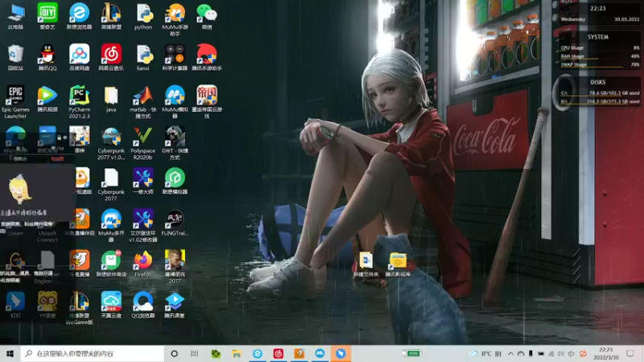The width and height of the screenshot is (644, 362).
Task: Open the Lenovo browser desktop shortcut
Action: [79, 15]
